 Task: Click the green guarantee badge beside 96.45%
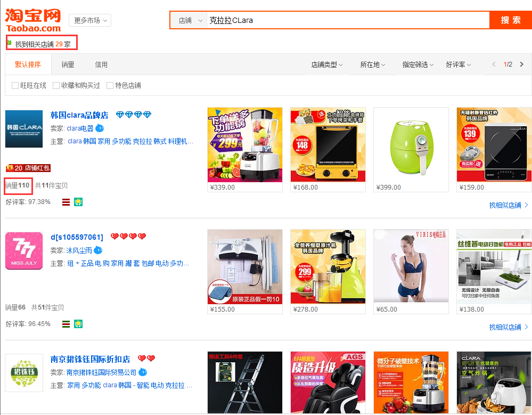[x=78, y=324]
